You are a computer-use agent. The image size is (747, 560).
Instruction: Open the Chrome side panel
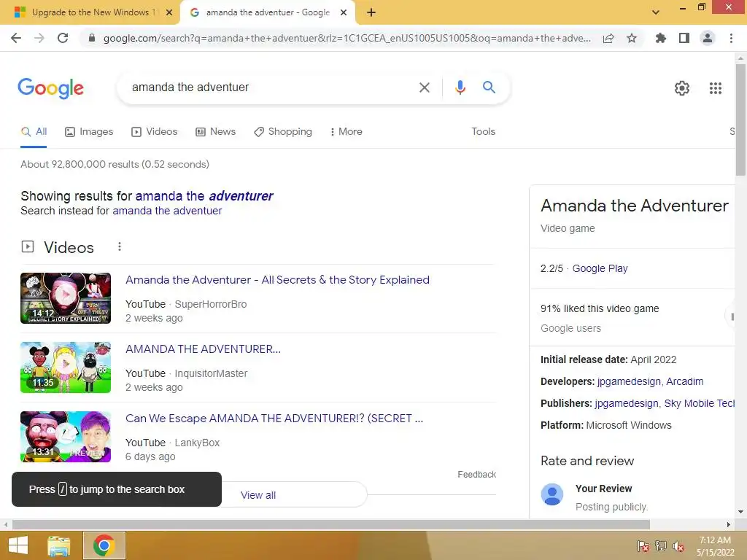pyautogui.click(x=684, y=38)
